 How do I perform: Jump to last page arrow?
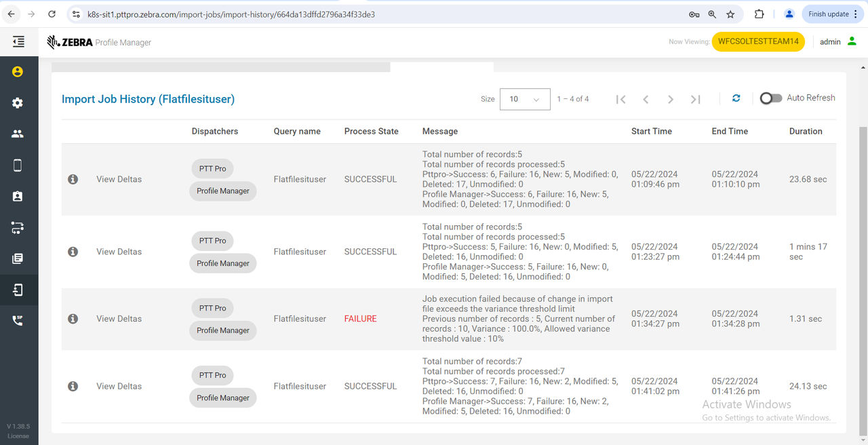click(x=695, y=100)
